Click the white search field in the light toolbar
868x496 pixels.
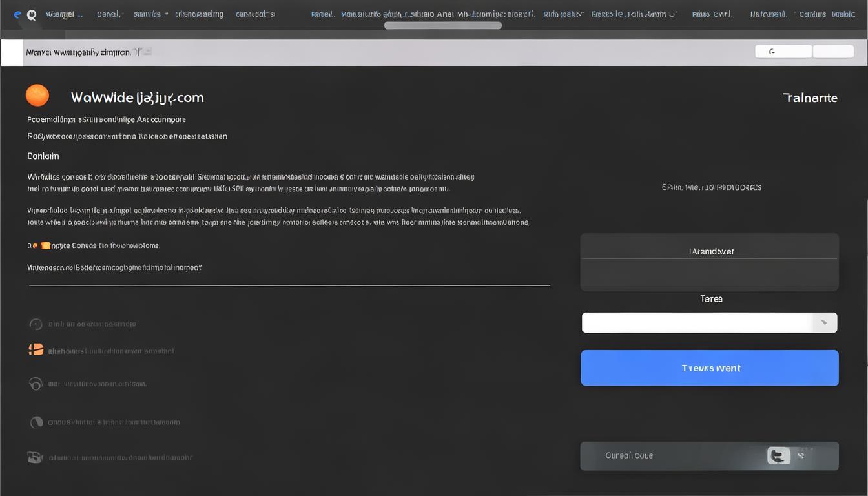783,52
